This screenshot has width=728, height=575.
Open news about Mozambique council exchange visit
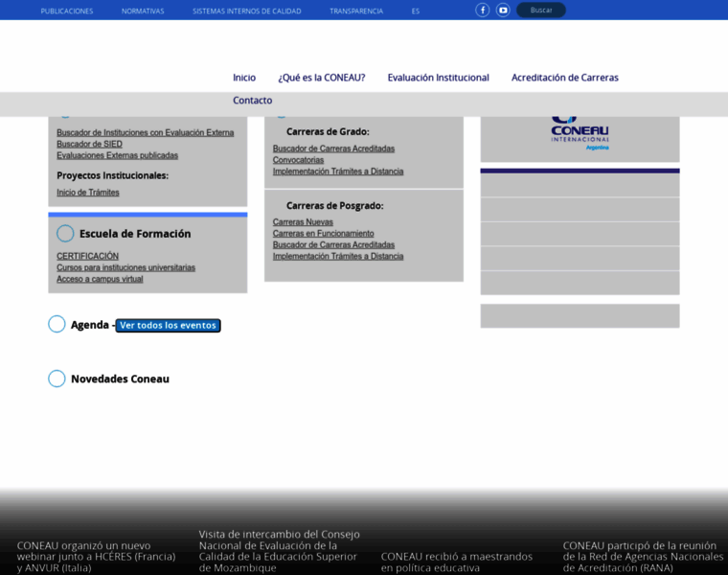[x=279, y=551]
